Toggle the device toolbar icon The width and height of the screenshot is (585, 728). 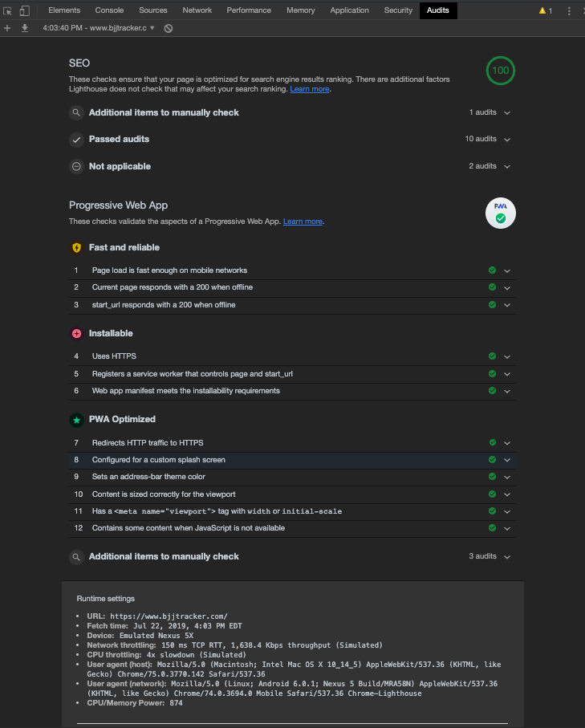pyautogui.click(x=25, y=10)
